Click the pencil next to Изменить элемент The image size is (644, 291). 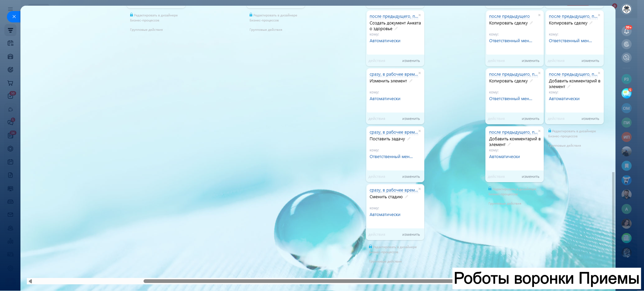[411, 81]
